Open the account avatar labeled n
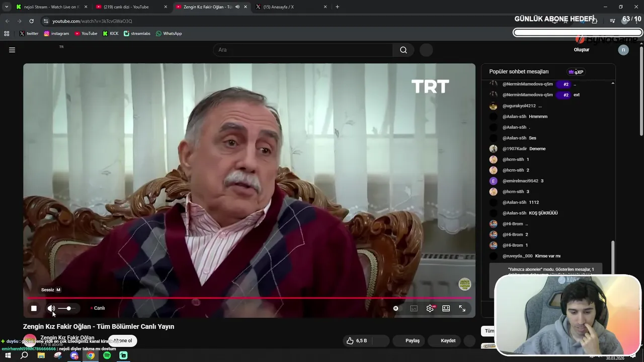 point(623,50)
